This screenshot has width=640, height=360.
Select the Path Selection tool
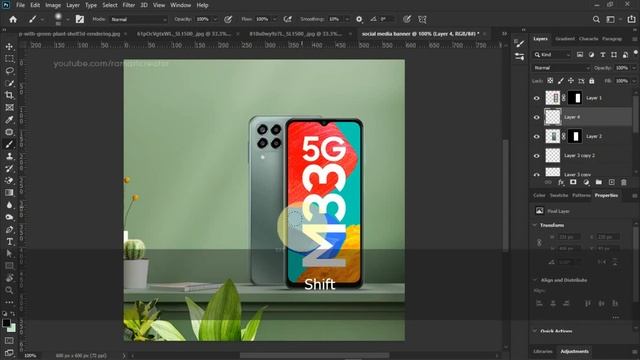click(9, 253)
